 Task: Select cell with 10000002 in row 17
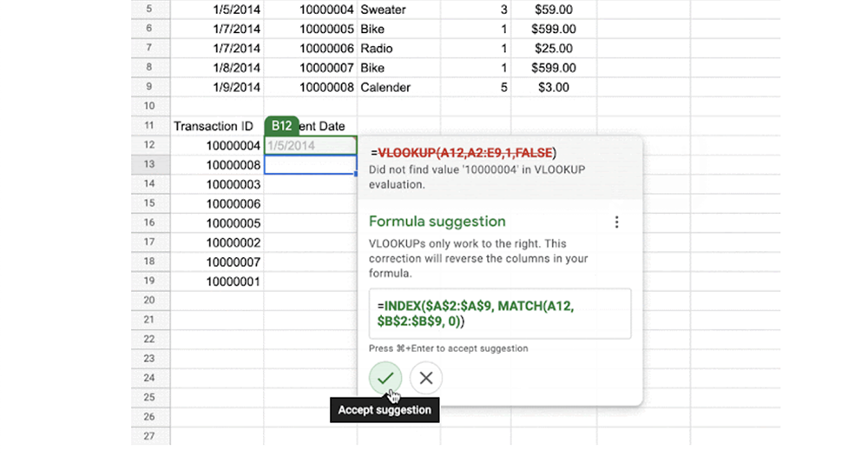(x=217, y=242)
